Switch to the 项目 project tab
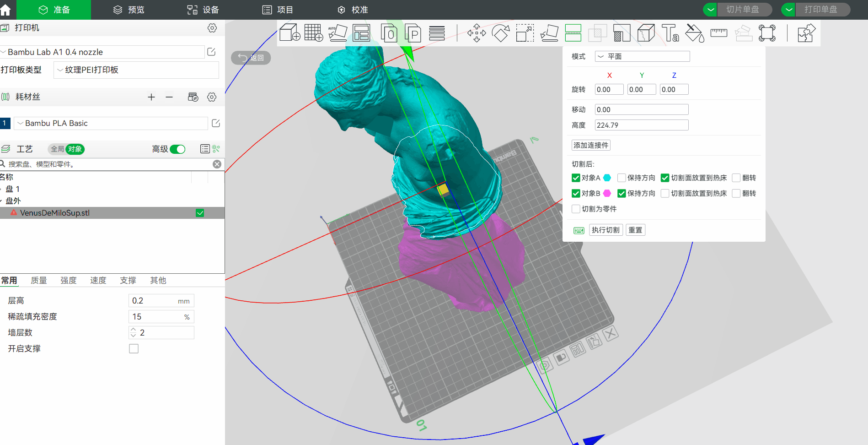Viewport: 868px width, 445px height. 278,10
